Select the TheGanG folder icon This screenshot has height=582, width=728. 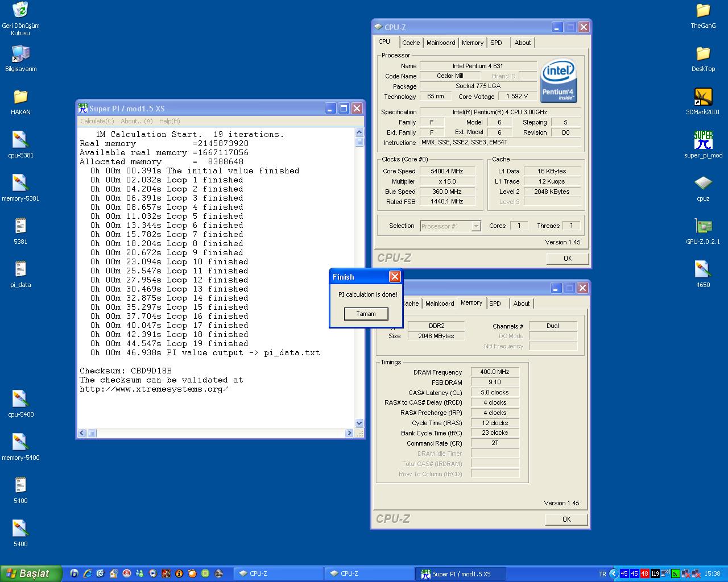click(703, 10)
